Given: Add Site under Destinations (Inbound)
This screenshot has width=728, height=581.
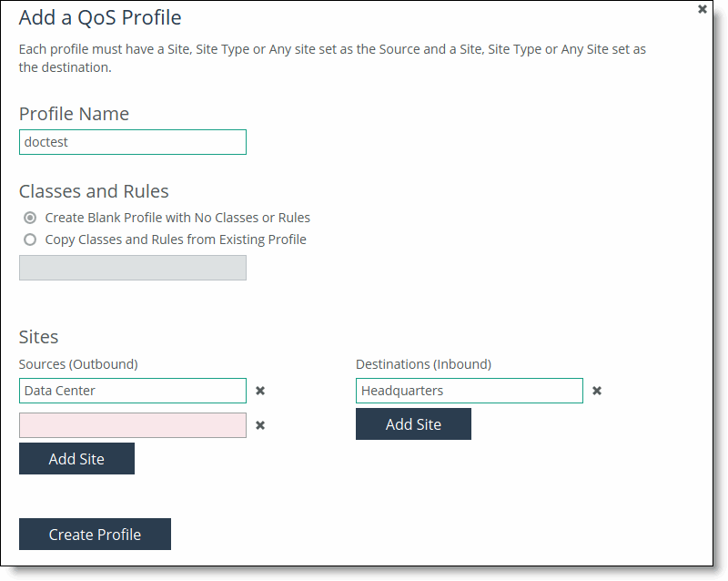Looking at the screenshot, I should pos(413,423).
